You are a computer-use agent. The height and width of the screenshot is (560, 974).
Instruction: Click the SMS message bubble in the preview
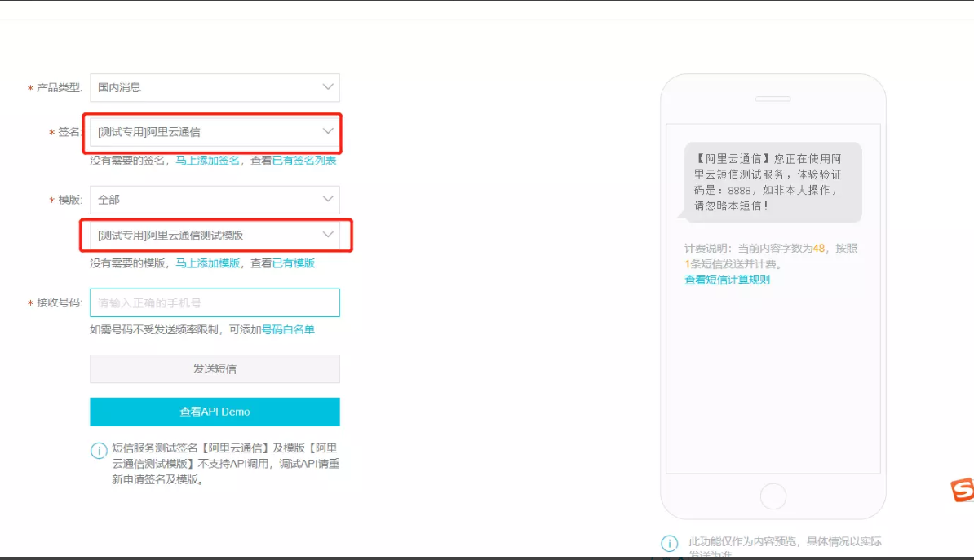[x=771, y=183]
